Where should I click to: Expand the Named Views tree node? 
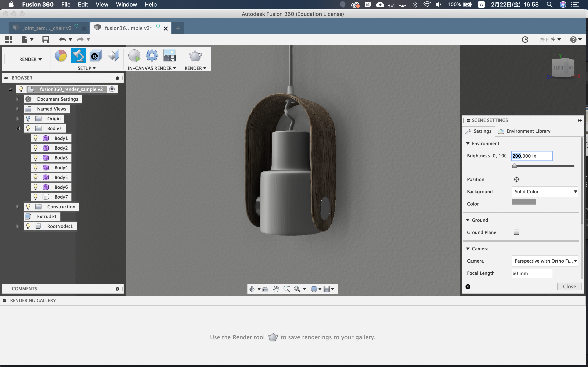click(18, 109)
